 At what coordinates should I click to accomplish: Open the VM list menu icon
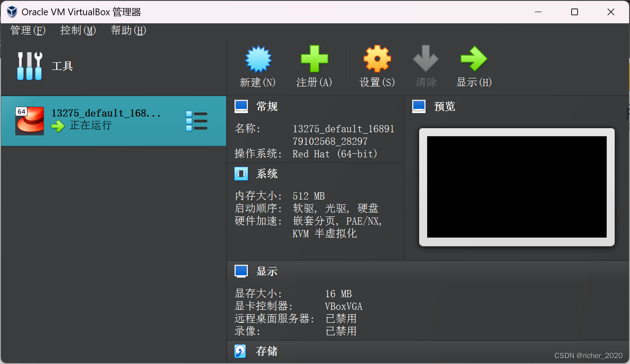coord(197,121)
